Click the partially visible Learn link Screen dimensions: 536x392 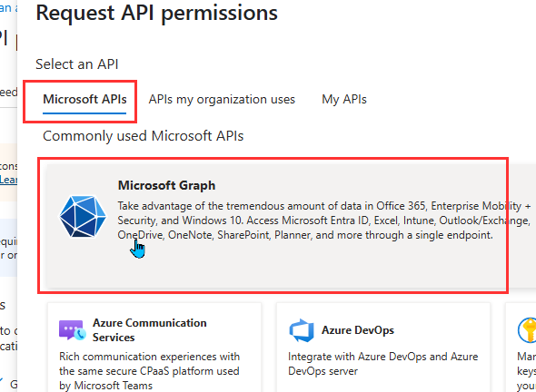(x=8, y=180)
